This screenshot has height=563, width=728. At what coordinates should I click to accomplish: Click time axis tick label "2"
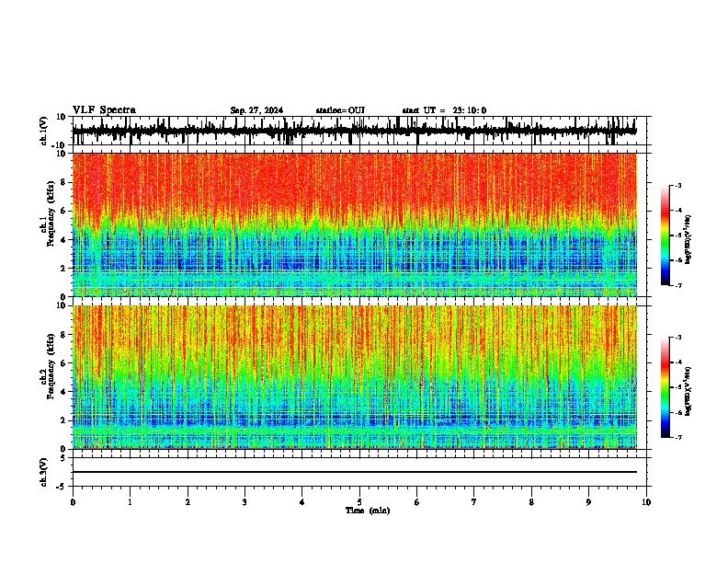[x=188, y=502]
